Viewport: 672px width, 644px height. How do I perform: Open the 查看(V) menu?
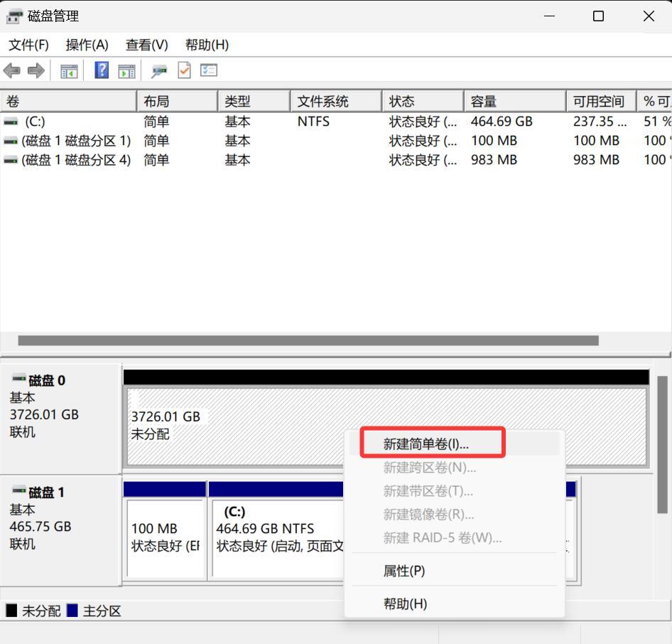(146, 45)
